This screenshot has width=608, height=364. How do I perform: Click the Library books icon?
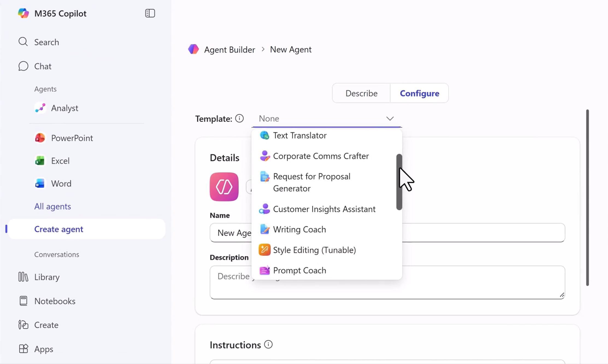coord(23,277)
